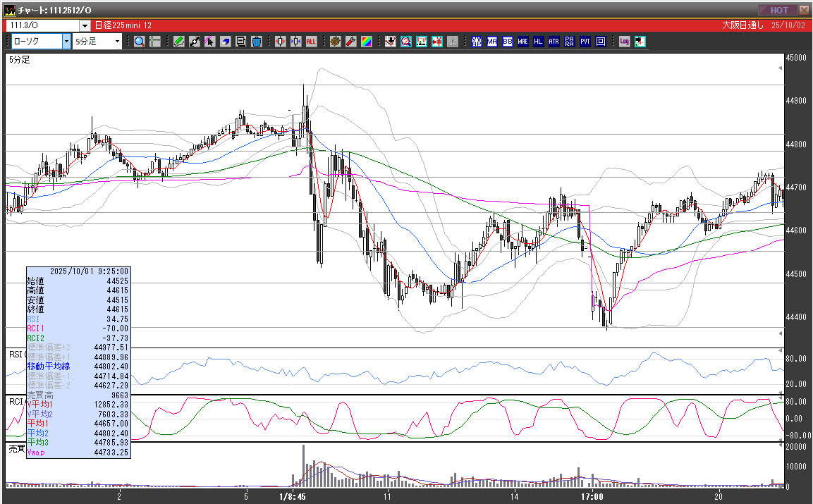The image size is (813, 504).
Task: Open the wrench settings icon
Action: click(x=350, y=42)
